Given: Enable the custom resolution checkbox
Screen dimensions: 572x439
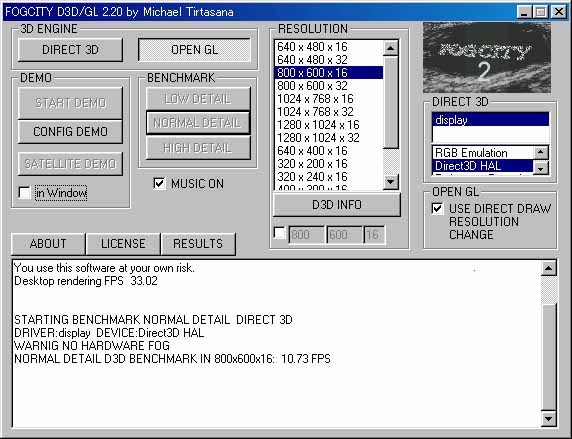Looking at the screenshot, I should 279,233.
